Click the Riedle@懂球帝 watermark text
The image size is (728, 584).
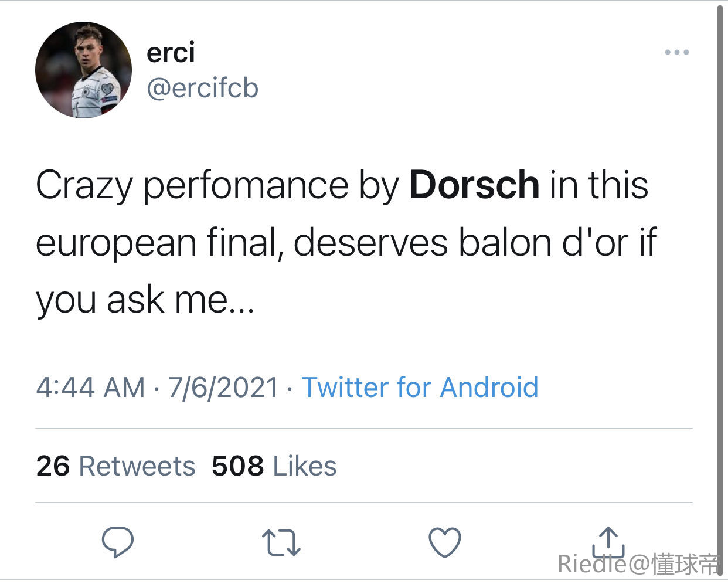click(638, 564)
